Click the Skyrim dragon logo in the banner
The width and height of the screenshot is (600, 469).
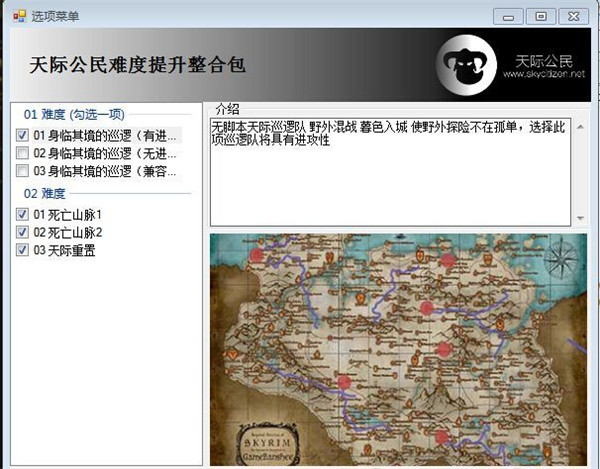(x=466, y=65)
